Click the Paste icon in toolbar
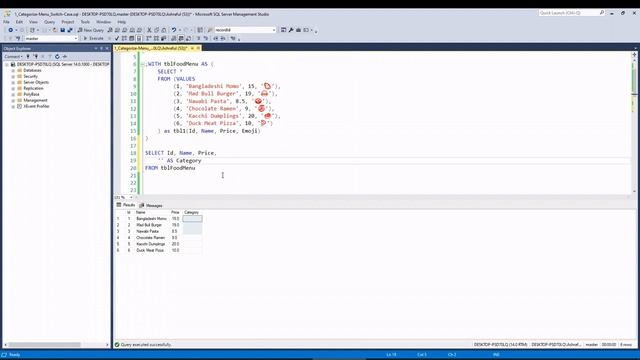640x360 pixels. pos(164,30)
